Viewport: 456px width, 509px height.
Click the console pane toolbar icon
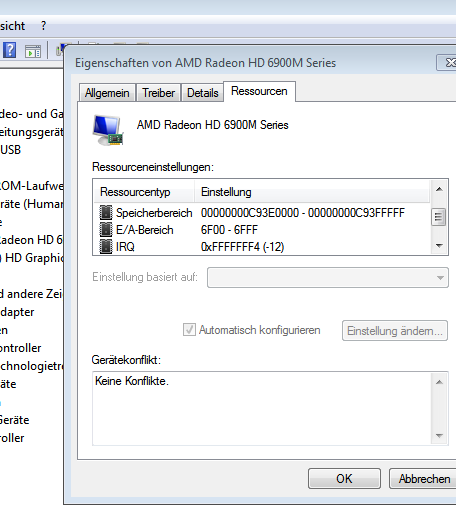(x=33, y=51)
